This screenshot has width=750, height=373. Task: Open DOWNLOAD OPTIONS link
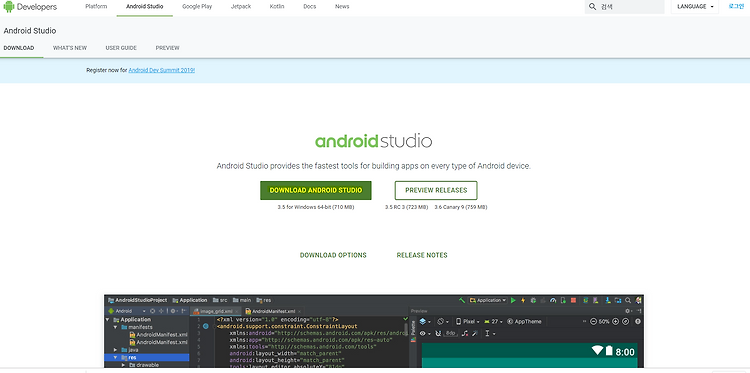pos(333,255)
